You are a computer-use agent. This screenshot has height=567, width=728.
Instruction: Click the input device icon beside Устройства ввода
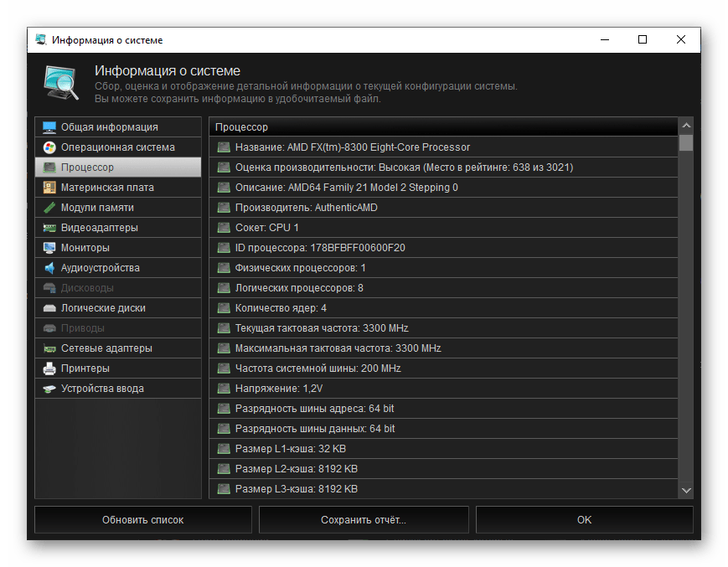tap(49, 389)
